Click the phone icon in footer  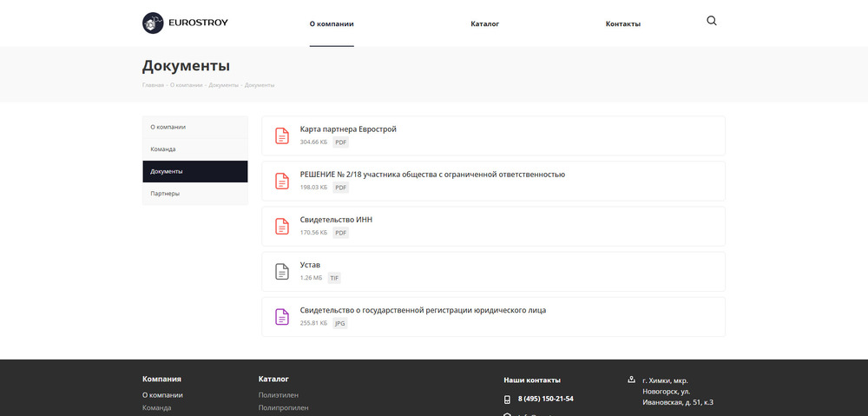tap(507, 399)
